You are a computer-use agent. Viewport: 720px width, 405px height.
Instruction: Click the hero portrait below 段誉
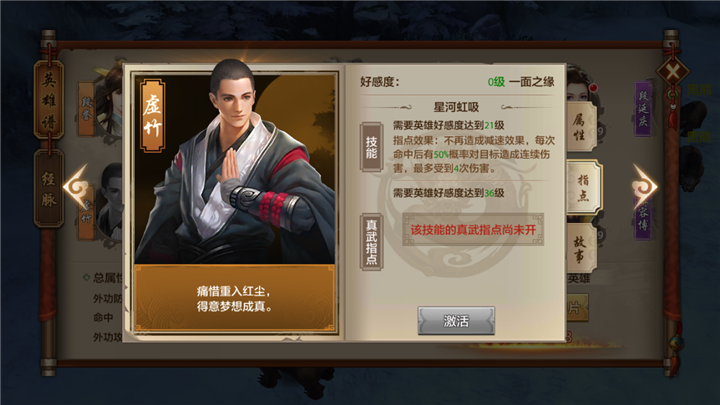click(x=110, y=202)
